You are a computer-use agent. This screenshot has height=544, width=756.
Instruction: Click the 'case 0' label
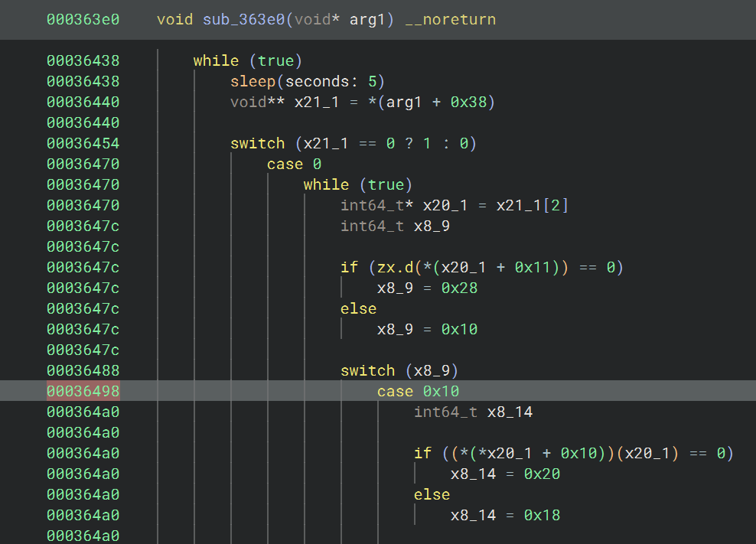point(294,164)
